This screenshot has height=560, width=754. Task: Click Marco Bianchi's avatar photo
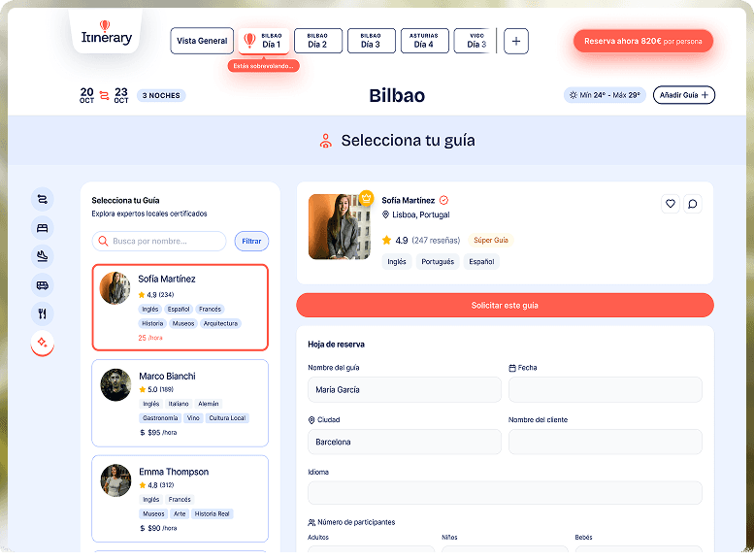pyautogui.click(x=115, y=385)
